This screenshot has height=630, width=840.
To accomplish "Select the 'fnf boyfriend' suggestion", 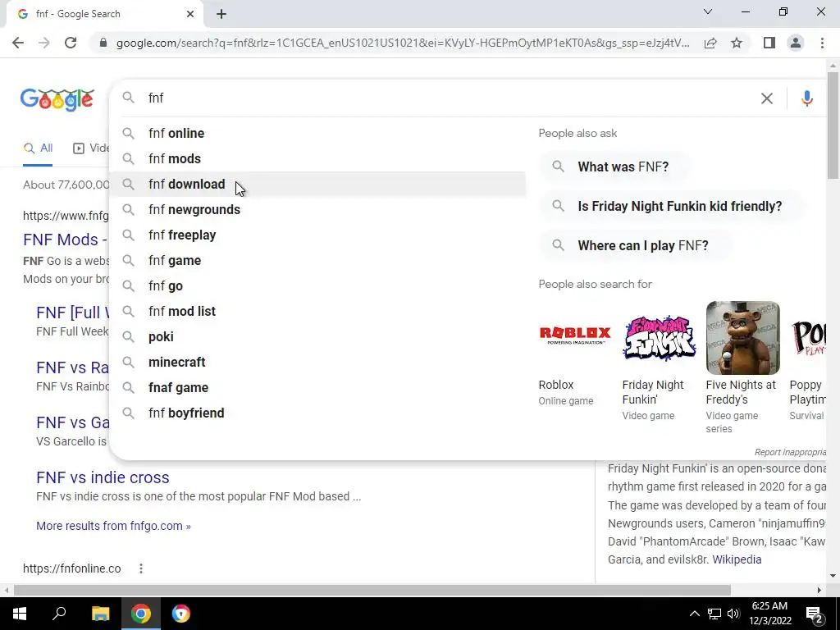I will (317, 413).
